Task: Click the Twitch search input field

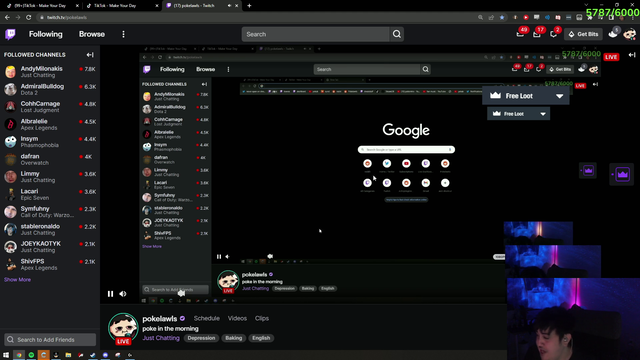Action: pos(316,34)
